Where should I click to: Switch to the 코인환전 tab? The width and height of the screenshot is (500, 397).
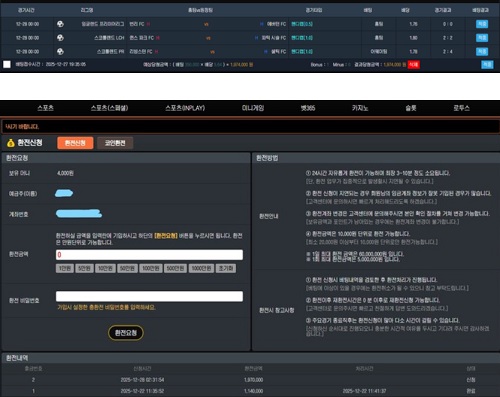point(115,143)
